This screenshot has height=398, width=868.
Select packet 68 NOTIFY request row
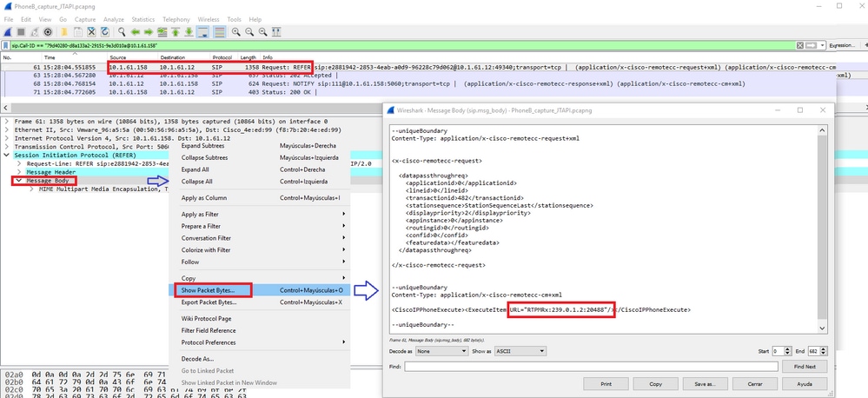click(x=418, y=83)
